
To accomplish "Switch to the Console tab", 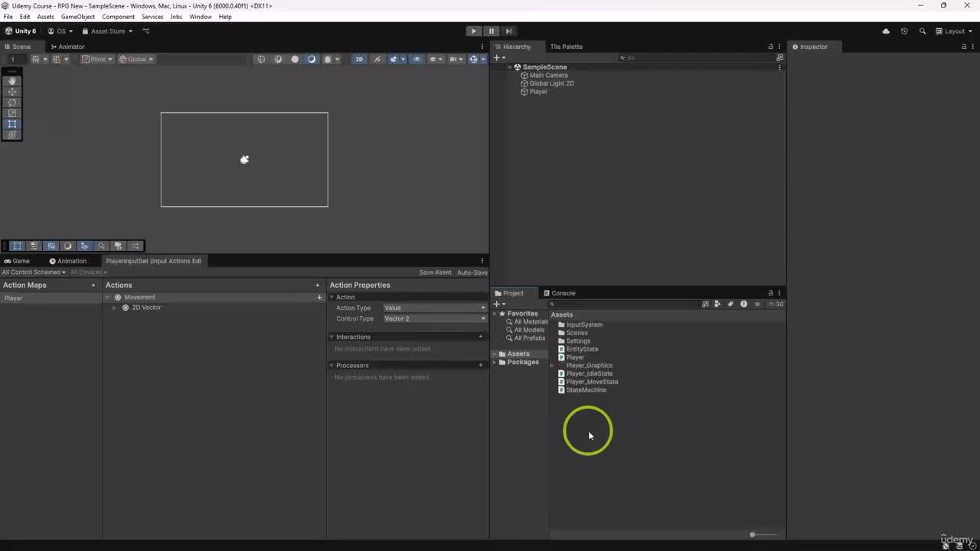I will (x=559, y=293).
